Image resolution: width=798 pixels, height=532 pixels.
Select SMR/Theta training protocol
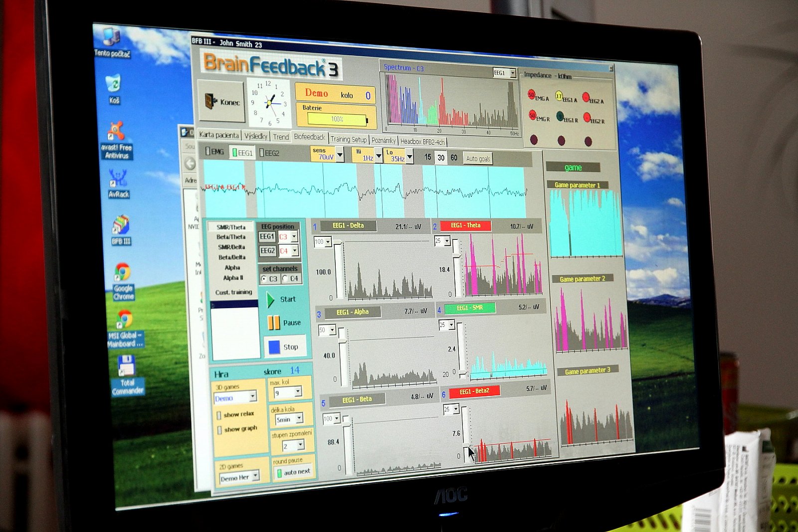pos(231,227)
